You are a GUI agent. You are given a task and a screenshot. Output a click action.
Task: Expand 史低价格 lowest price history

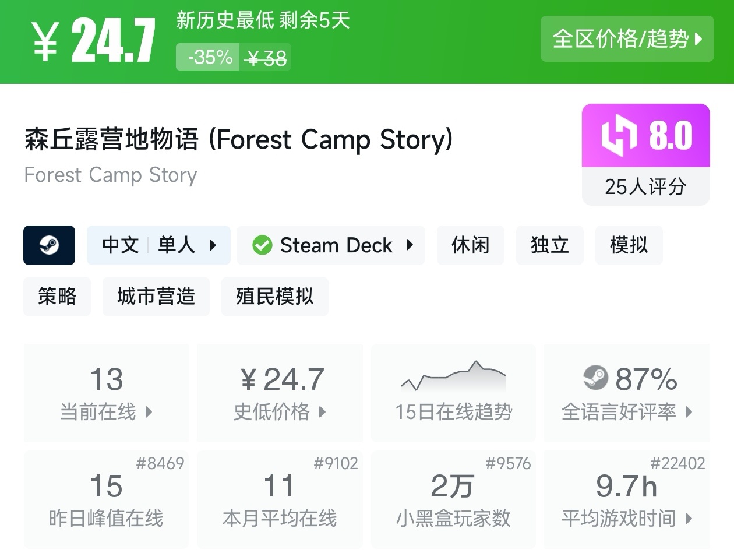(322, 412)
